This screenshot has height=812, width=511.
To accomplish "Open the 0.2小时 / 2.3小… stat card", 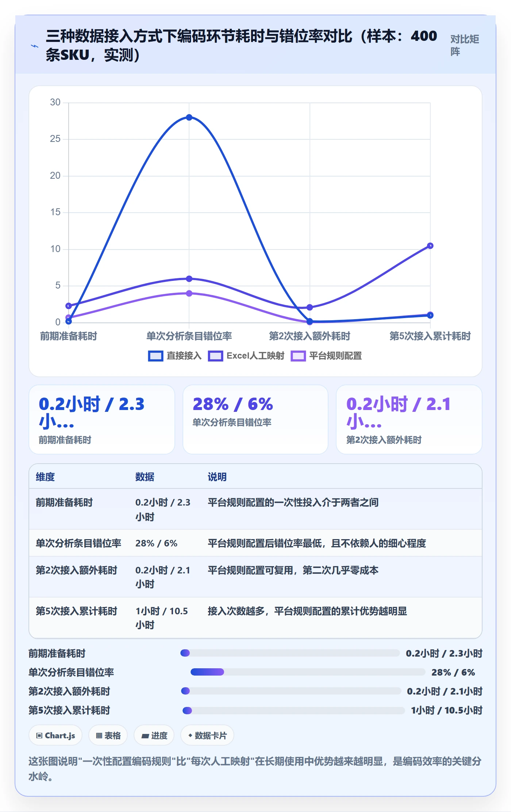I will [x=102, y=419].
